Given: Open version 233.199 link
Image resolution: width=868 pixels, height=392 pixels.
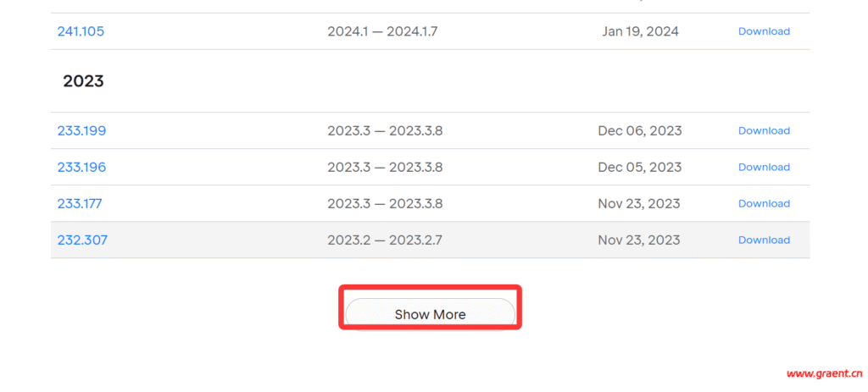Looking at the screenshot, I should [x=81, y=130].
